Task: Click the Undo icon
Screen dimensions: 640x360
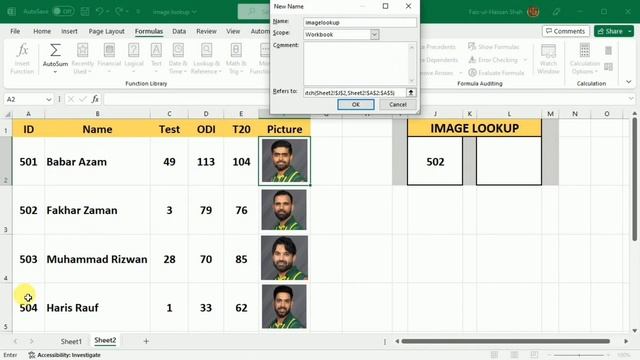Action: pos(100,11)
